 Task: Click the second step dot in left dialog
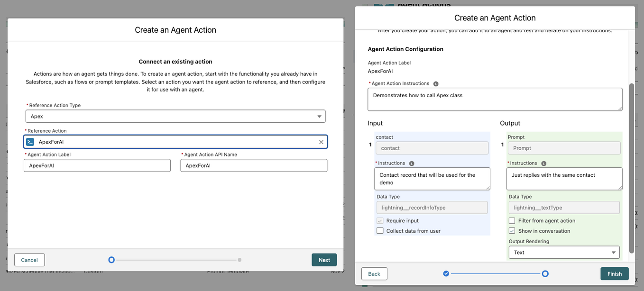pyautogui.click(x=239, y=260)
